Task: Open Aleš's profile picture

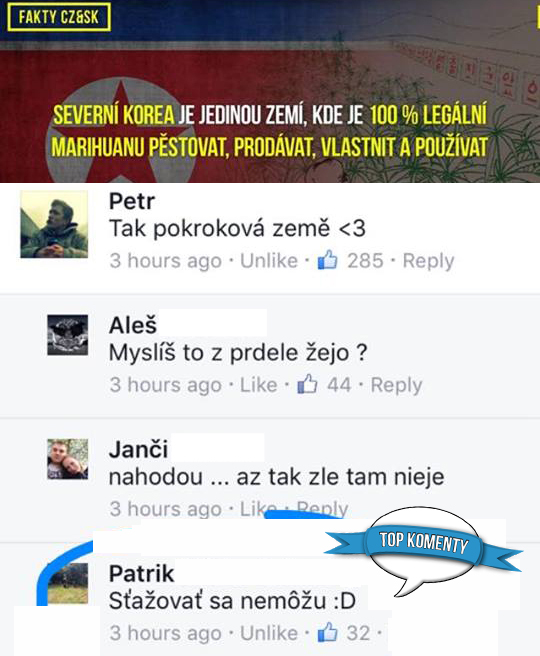Action: 67,335
